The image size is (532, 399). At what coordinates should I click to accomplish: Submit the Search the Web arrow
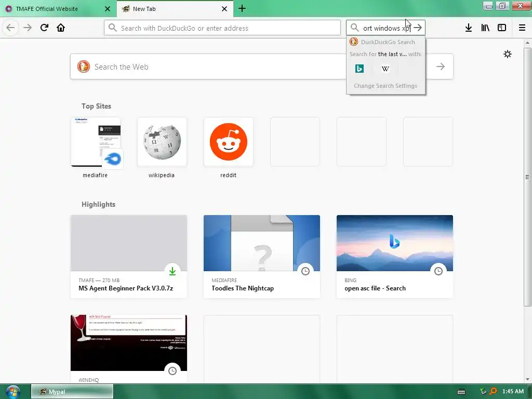coord(441,66)
